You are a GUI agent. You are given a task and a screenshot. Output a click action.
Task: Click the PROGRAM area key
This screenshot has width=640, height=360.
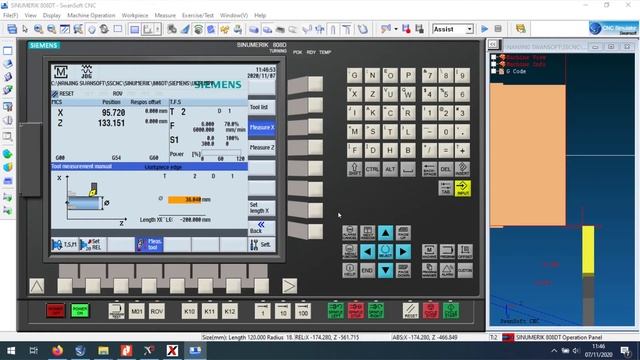pos(447,251)
